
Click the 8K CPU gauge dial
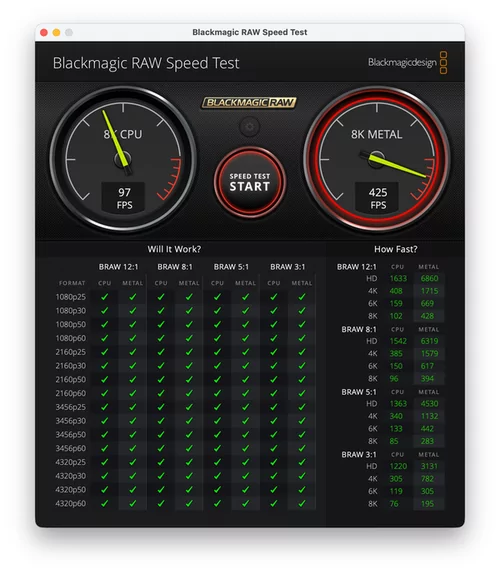pos(123,159)
